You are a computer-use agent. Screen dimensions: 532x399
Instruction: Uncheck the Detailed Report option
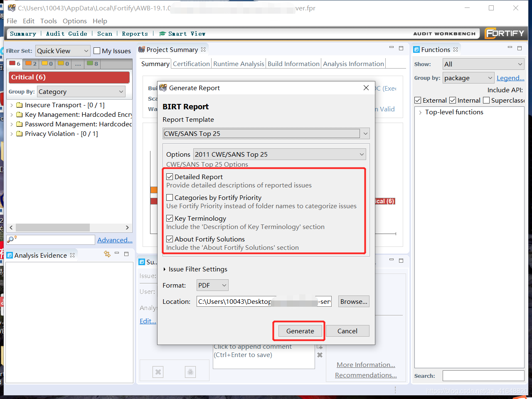click(x=170, y=177)
